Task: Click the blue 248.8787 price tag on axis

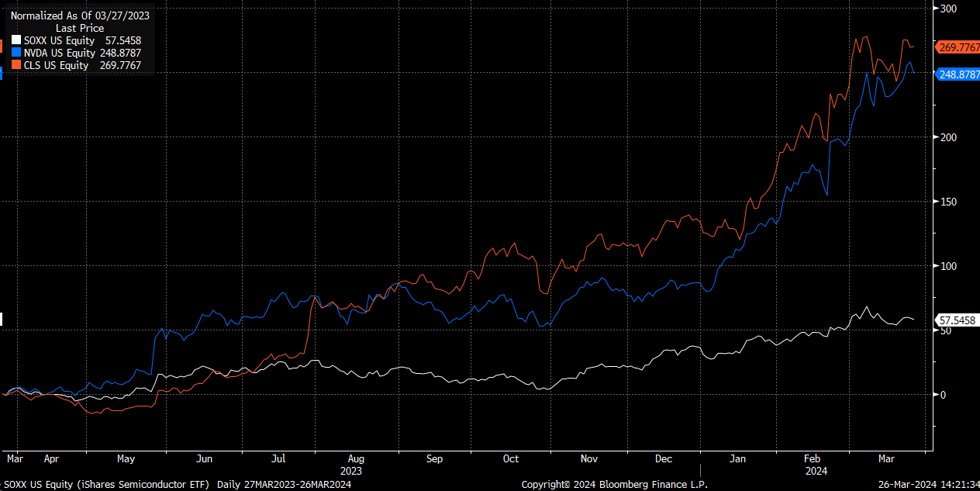Action: click(957, 74)
